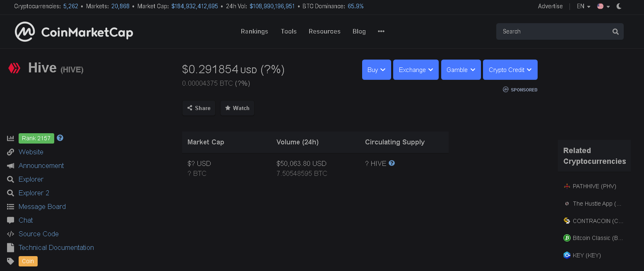Select the Hive currency logo icon
This screenshot has height=271, width=644.
[14, 67]
